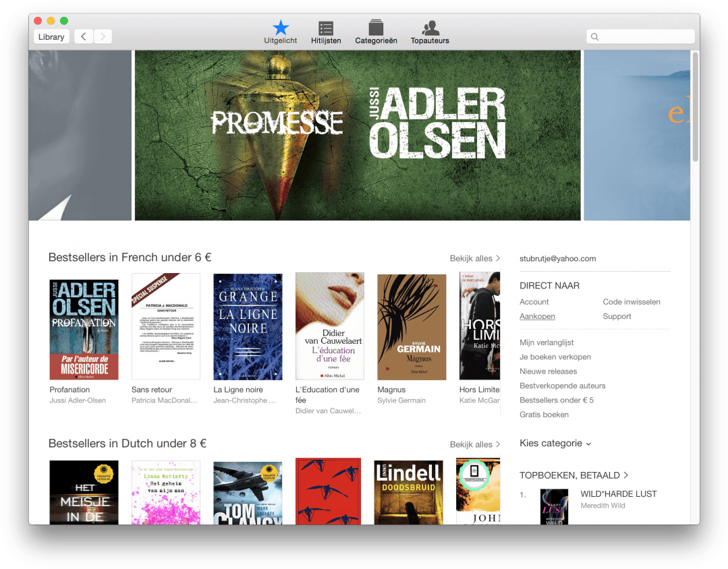Click the vertical scrollbar
This screenshot has height=569, width=728.
click(695, 107)
